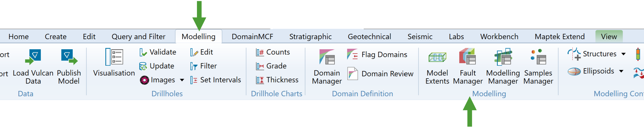Viewport: 644px width, 127px height.
Task: Select the Geotechnical ribbon tab
Action: pyautogui.click(x=369, y=37)
